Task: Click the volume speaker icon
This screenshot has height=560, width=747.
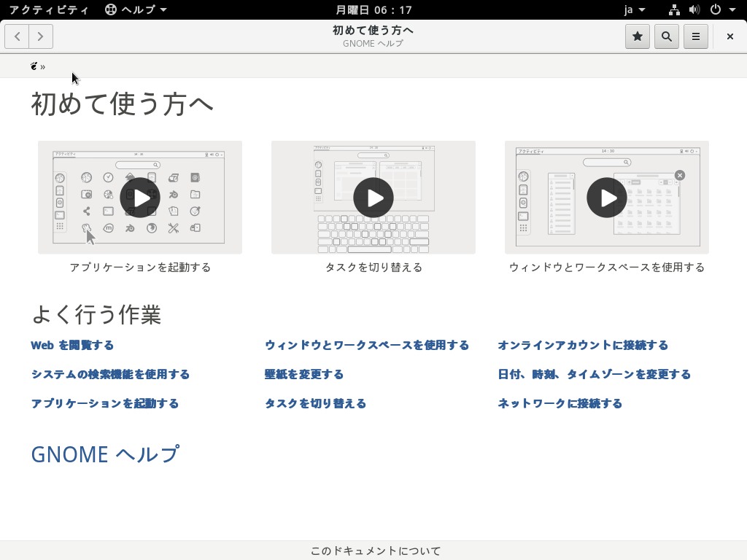Action: tap(694, 9)
